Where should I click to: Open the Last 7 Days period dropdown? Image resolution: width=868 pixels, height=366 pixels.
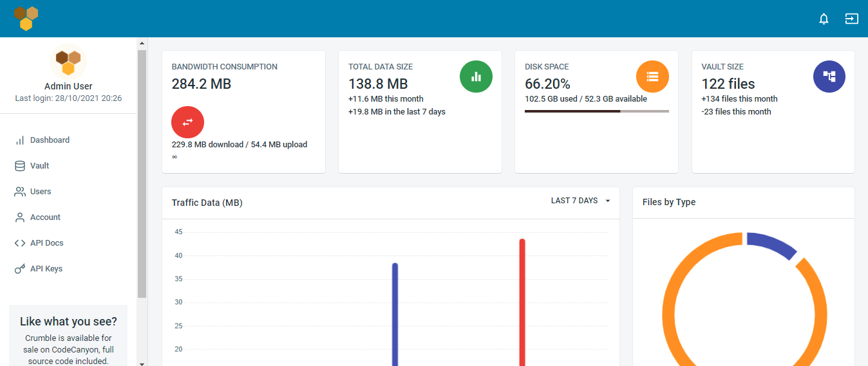click(x=580, y=201)
